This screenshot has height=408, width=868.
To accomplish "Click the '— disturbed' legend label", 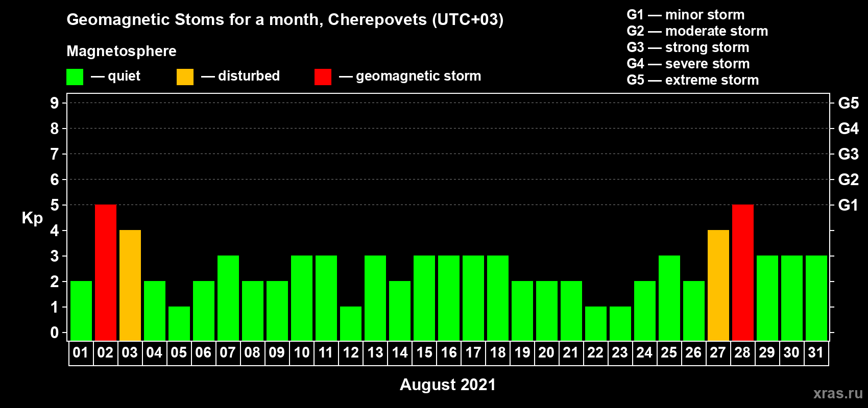I will pyautogui.click(x=240, y=76).
